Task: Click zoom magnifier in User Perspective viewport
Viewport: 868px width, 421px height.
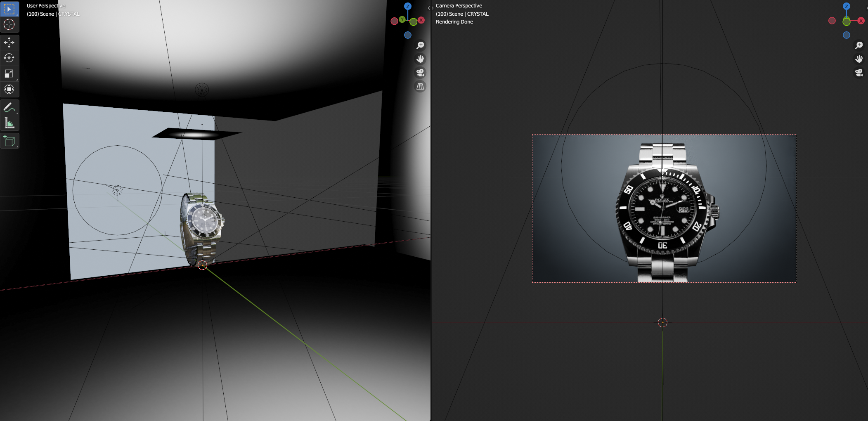Action: coord(420,45)
